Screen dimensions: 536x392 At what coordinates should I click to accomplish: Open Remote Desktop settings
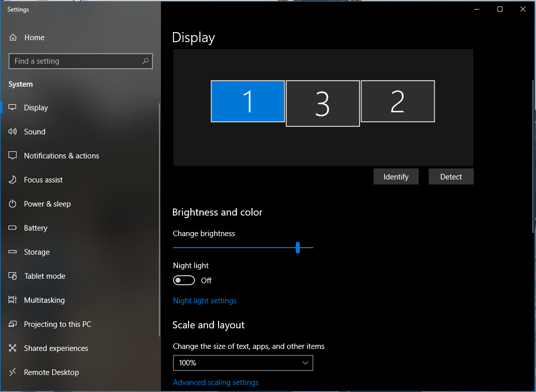click(x=12, y=372)
